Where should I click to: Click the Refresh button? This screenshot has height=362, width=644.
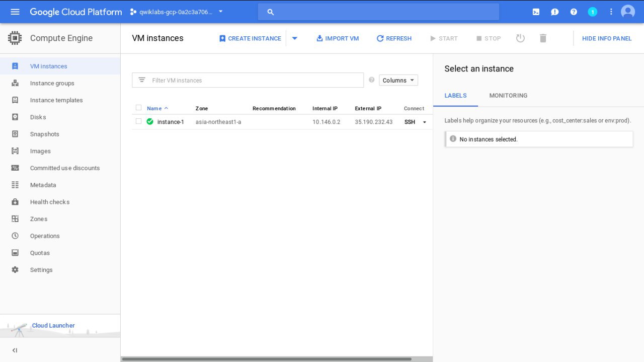(x=394, y=38)
